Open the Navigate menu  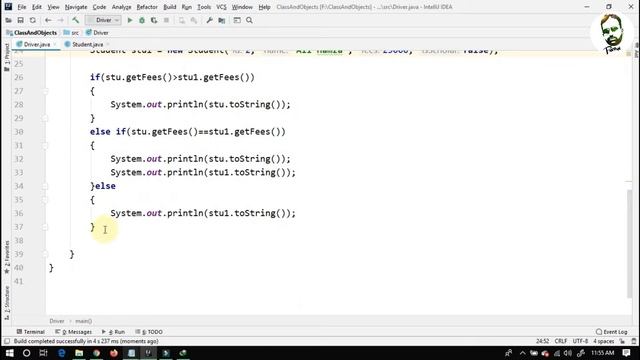[76, 7]
